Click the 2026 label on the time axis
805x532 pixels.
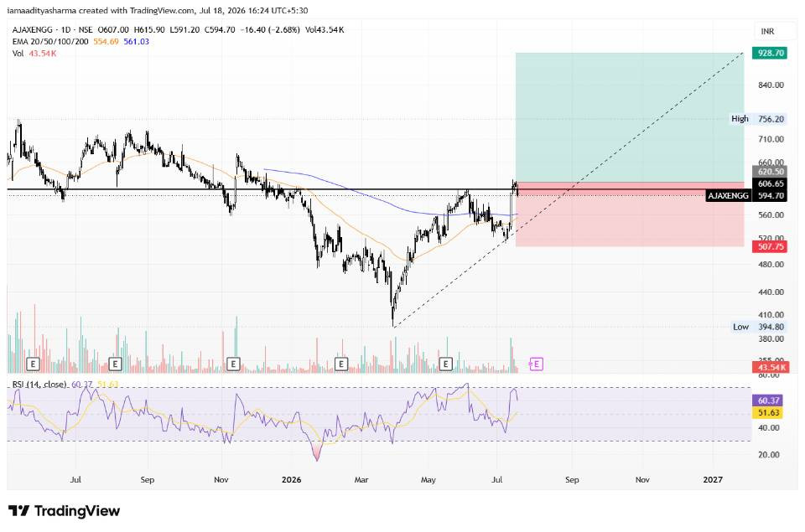click(292, 480)
